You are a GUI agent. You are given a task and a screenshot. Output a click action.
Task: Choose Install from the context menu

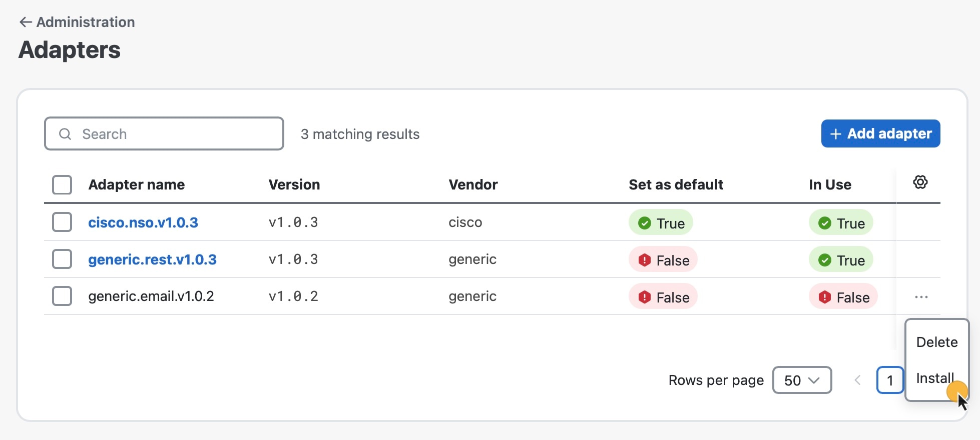935,378
